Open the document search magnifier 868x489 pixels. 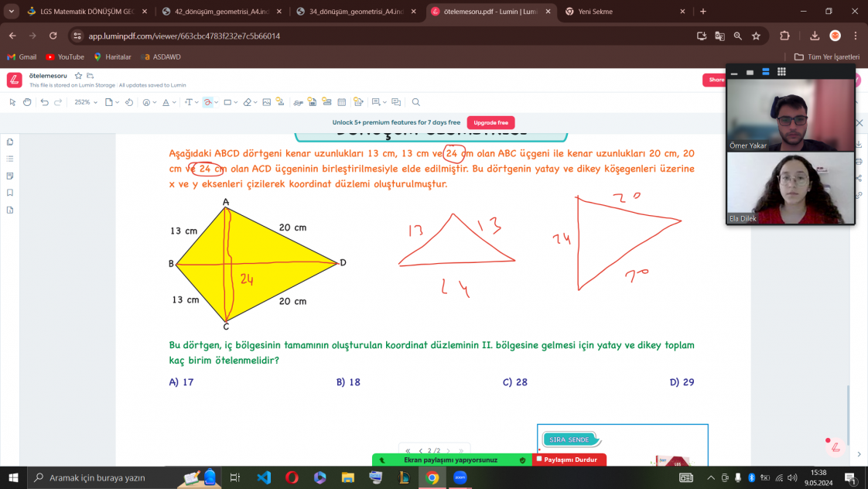(x=415, y=102)
